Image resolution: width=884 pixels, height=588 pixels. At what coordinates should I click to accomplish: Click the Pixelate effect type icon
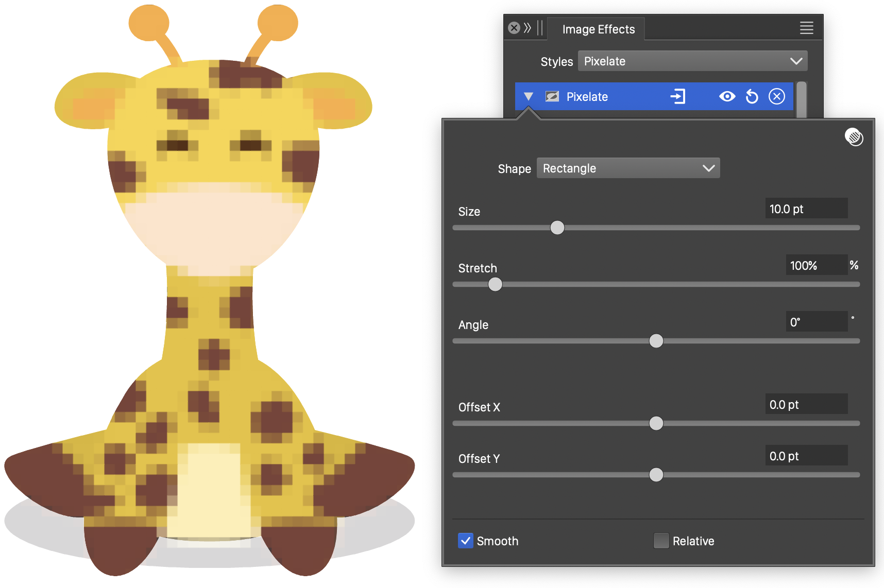(x=552, y=97)
